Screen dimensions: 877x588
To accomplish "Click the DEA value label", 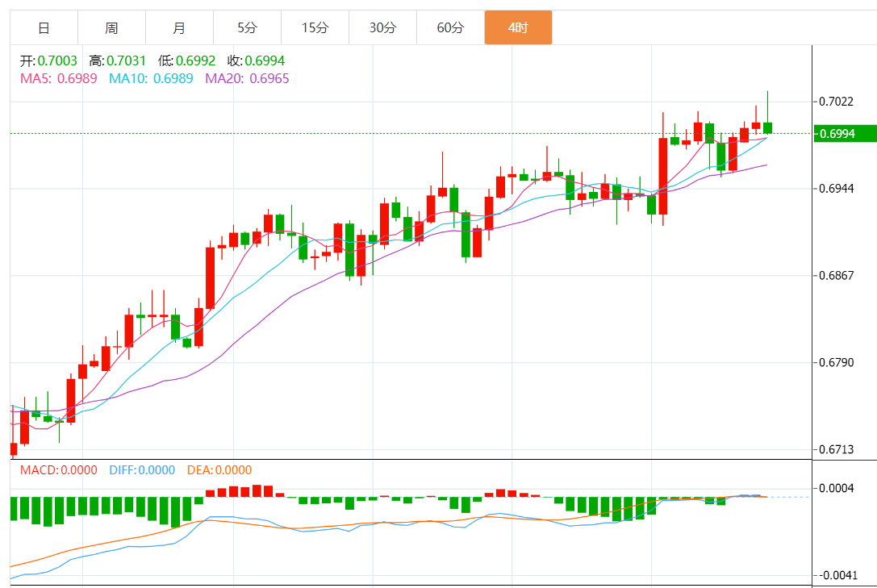I will tap(219, 470).
